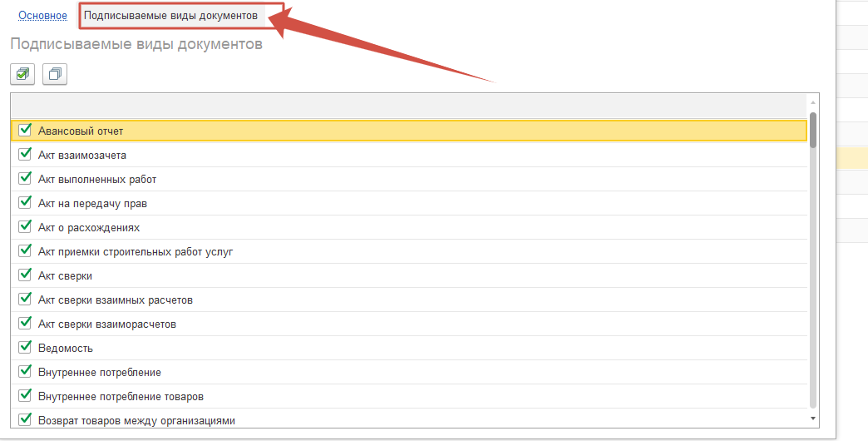Click the vertical scrollbar thumb of list
The image size is (868, 441).
[x=813, y=129]
